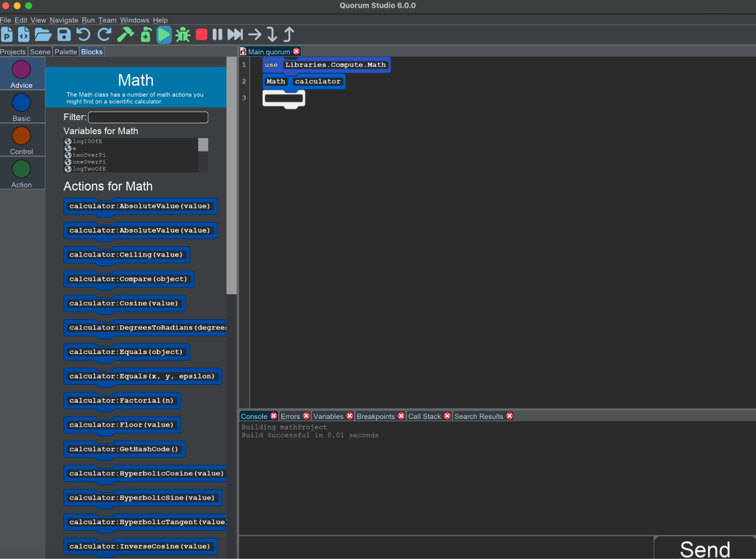The image size is (756, 559).
Task: Open the Team menu
Action: coord(107,20)
